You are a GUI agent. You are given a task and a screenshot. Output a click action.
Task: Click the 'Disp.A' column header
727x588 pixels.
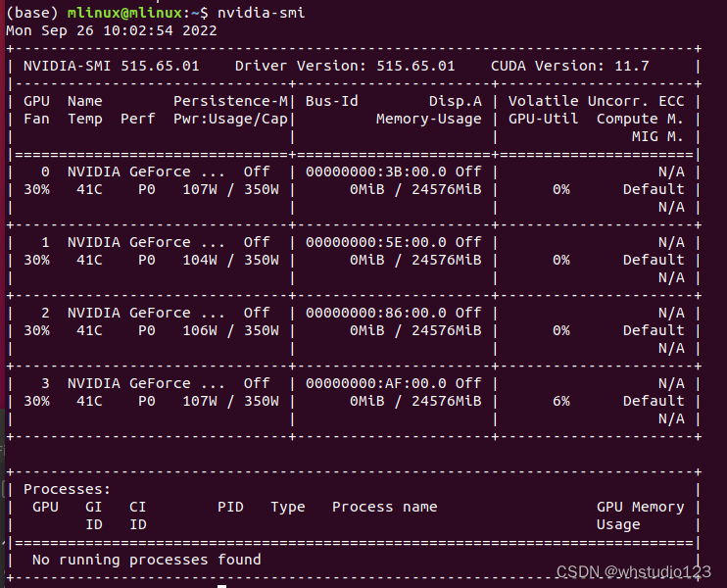tap(456, 101)
